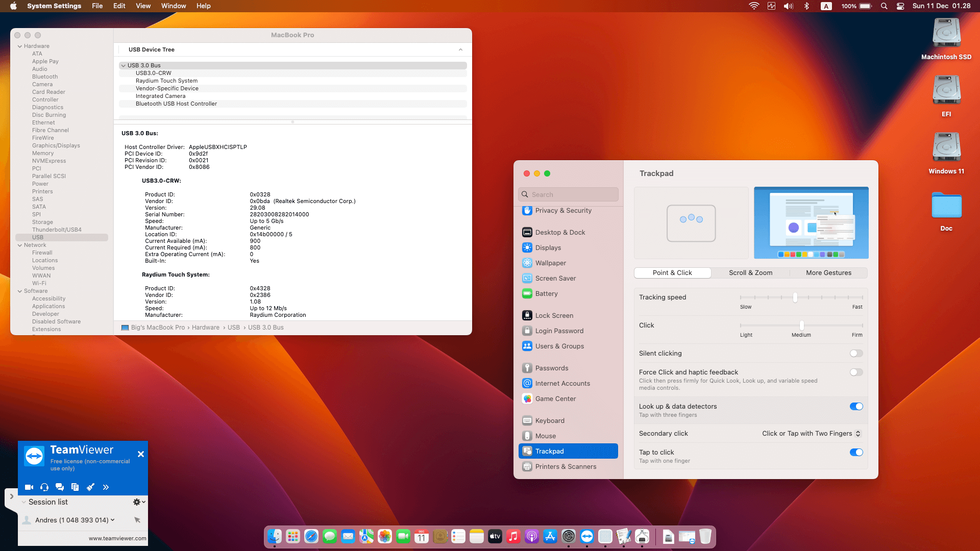Open Apple TV from the Dock
This screenshot has width=980, height=551.
[495, 536]
